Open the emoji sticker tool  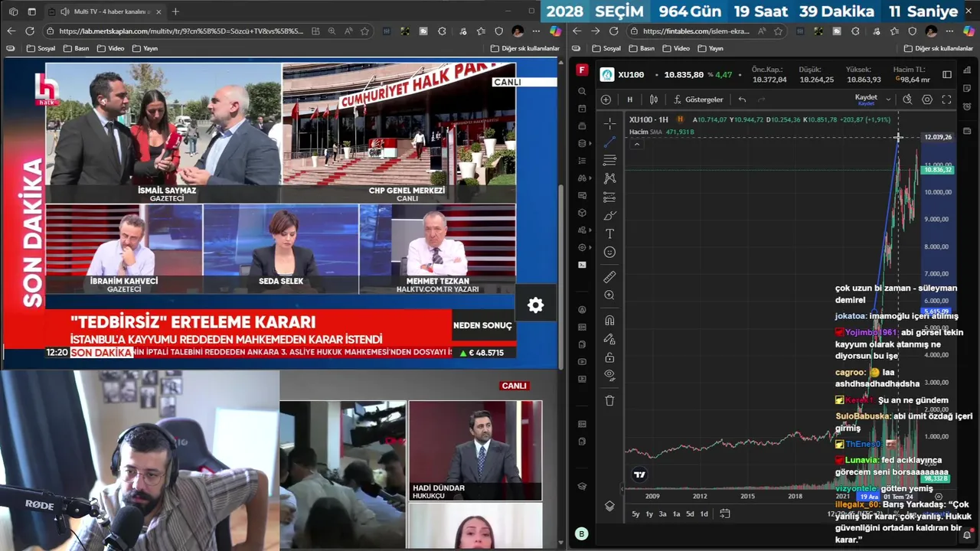[609, 252]
